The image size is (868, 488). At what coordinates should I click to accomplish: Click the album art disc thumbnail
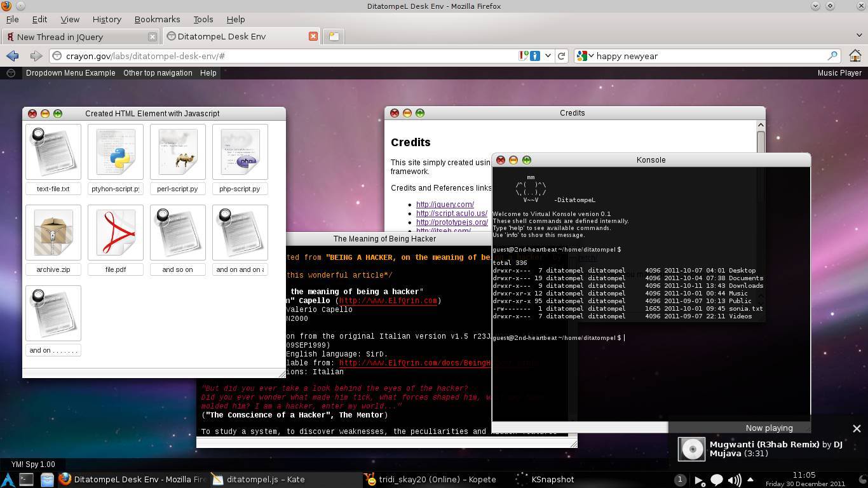(692, 449)
